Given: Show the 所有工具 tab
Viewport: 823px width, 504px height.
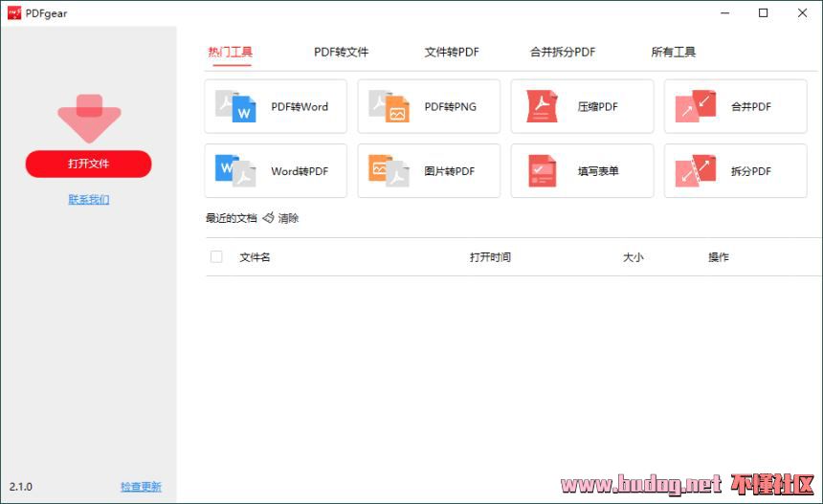Looking at the screenshot, I should pos(673,52).
